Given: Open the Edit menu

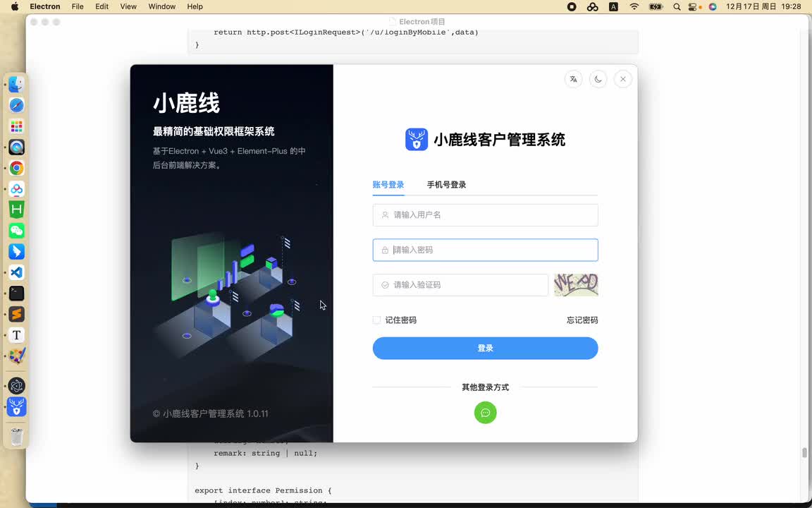Looking at the screenshot, I should coord(102,6).
